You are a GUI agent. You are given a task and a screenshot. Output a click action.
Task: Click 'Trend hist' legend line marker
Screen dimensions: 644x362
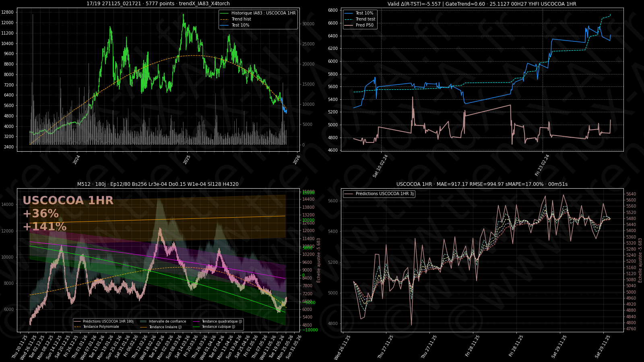click(224, 19)
